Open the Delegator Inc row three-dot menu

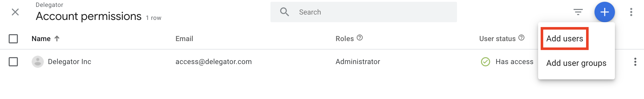pos(635,62)
